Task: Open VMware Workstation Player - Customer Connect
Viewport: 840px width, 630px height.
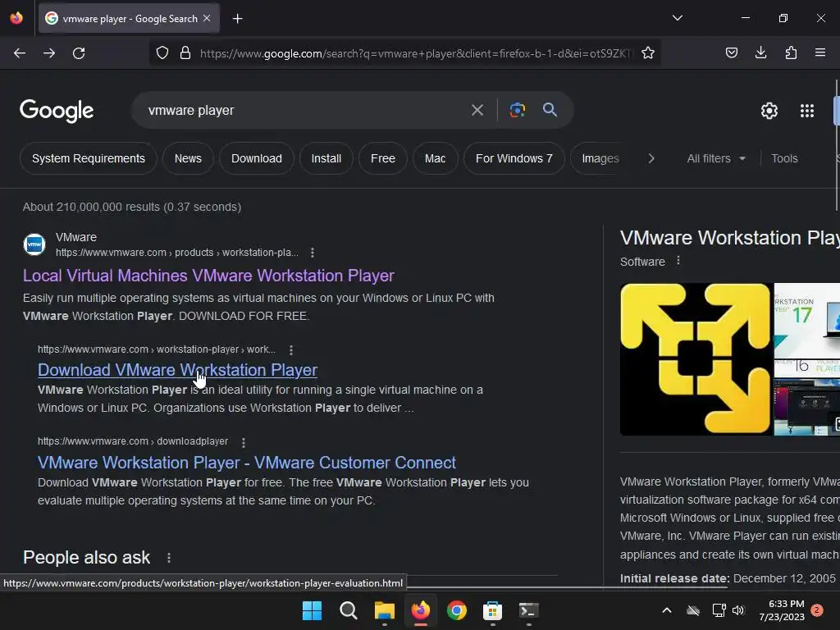Action: (x=247, y=463)
